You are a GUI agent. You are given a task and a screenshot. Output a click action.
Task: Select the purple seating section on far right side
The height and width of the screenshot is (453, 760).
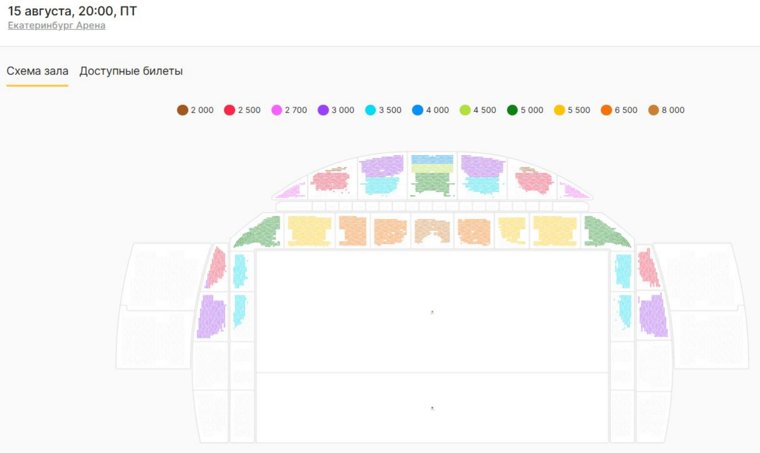point(652,316)
